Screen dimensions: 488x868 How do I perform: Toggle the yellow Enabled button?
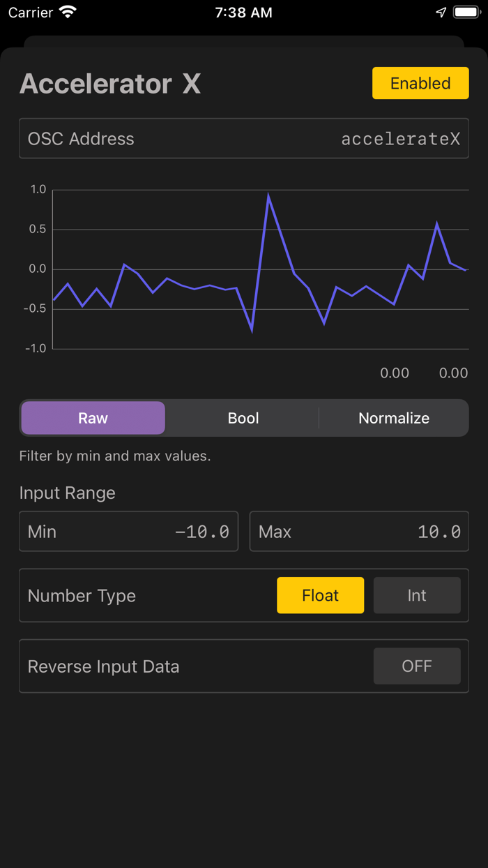point(420,84)
